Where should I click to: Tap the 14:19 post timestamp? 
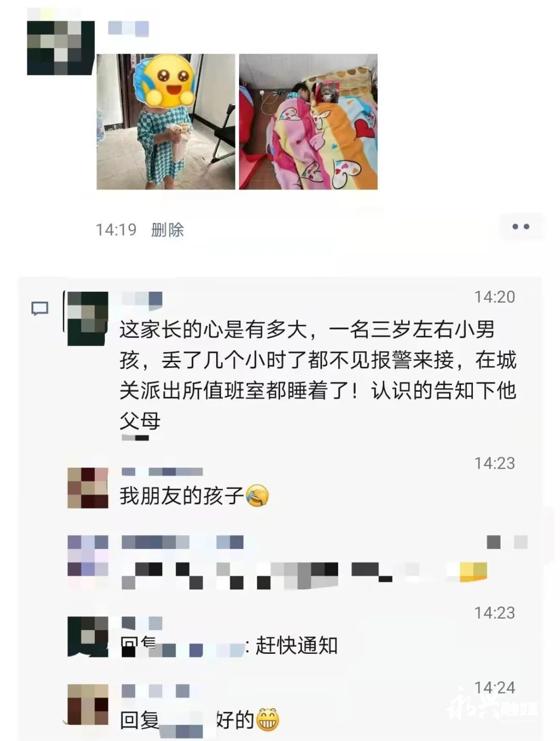point(116,229)
